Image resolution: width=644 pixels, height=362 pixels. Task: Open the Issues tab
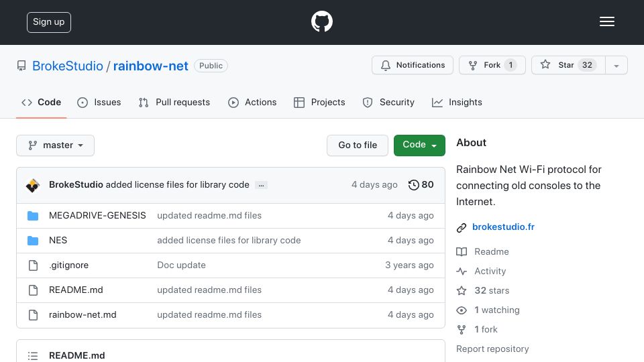pos(99,102)
